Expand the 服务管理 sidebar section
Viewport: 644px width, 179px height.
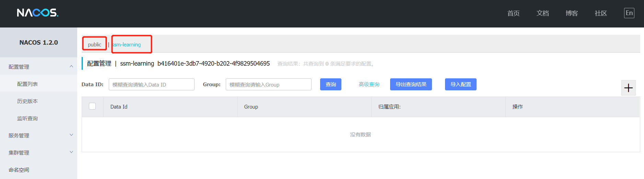pos(38,135)
